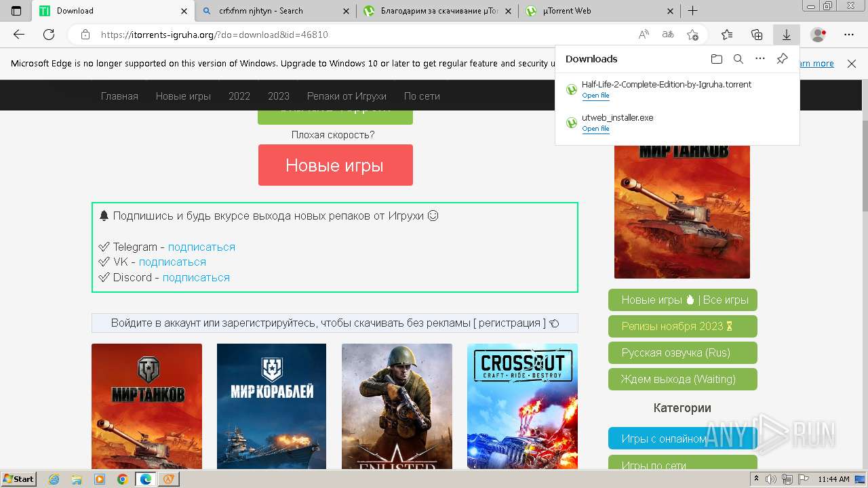Switch to crfxfnm njhtyn Search tab
This screenshot has width=868, height=488.
(275, 11)
